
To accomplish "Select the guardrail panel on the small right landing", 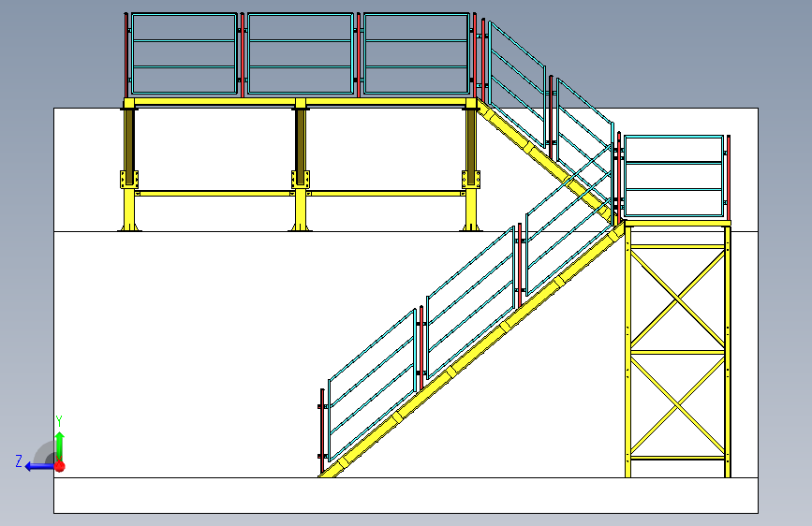I will tap(673, 176).
